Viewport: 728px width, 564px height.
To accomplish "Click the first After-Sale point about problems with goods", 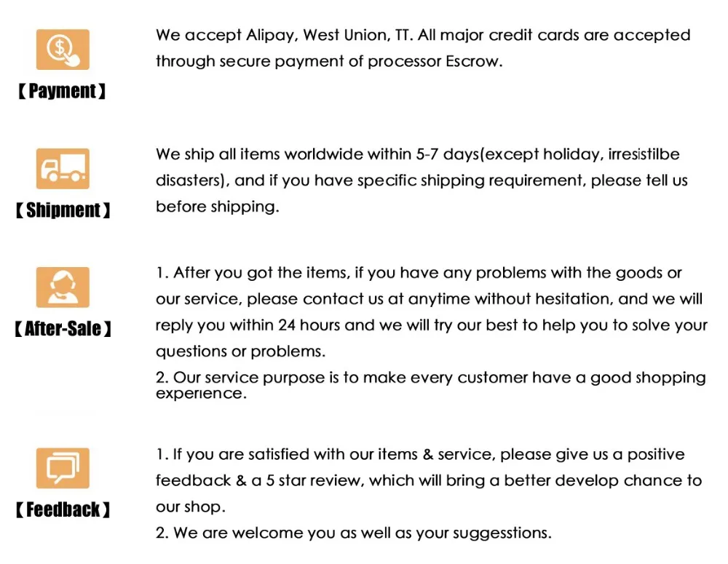I will tap(419, 274).
